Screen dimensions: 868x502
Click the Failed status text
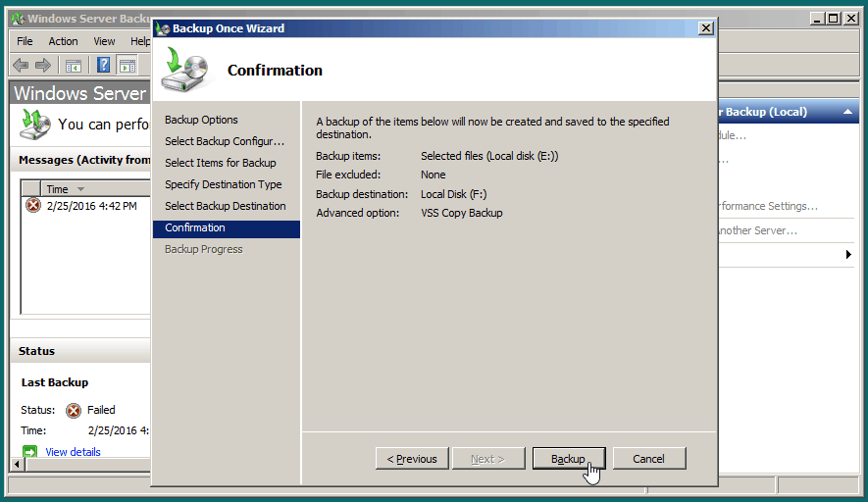[x=101, y=410]
